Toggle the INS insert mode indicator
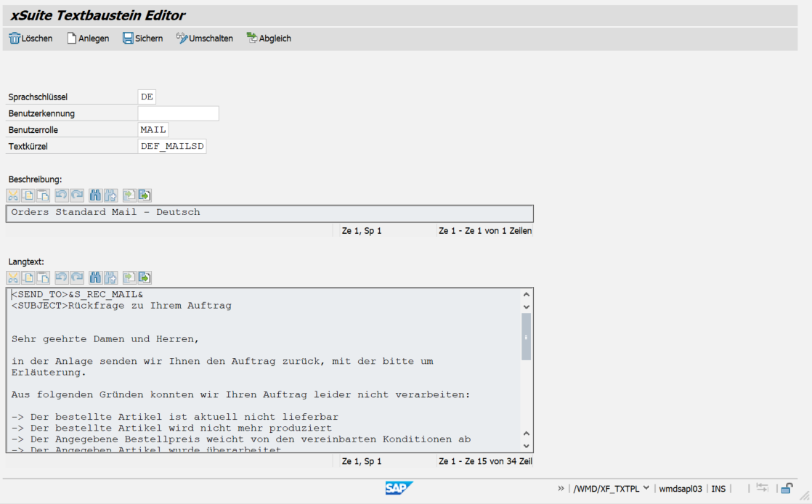 718,489
